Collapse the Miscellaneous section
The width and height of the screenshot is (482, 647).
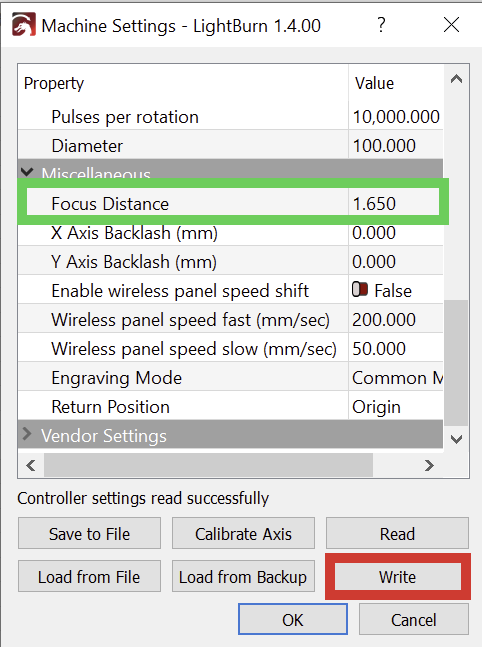pyautogui.click(x=27, y=172)
